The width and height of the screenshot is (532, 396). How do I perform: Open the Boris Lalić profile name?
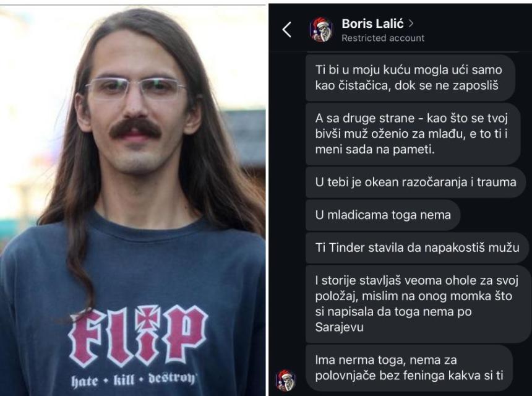point(372,24)
